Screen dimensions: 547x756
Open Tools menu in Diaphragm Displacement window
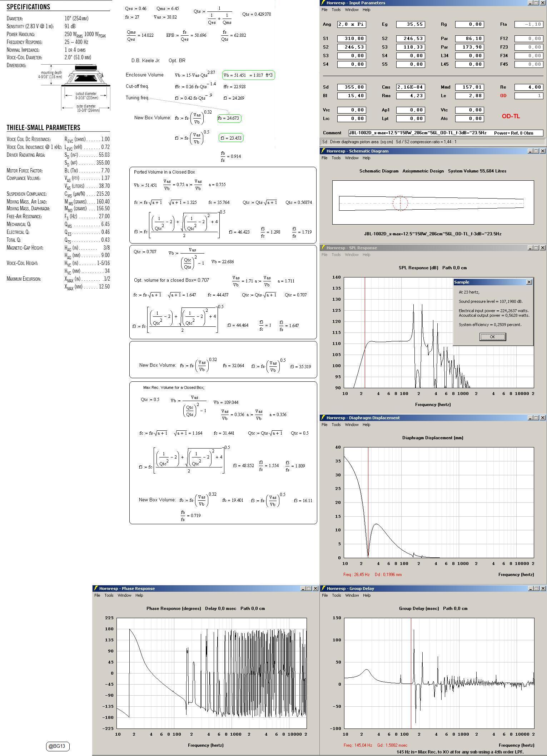[336, 425]
